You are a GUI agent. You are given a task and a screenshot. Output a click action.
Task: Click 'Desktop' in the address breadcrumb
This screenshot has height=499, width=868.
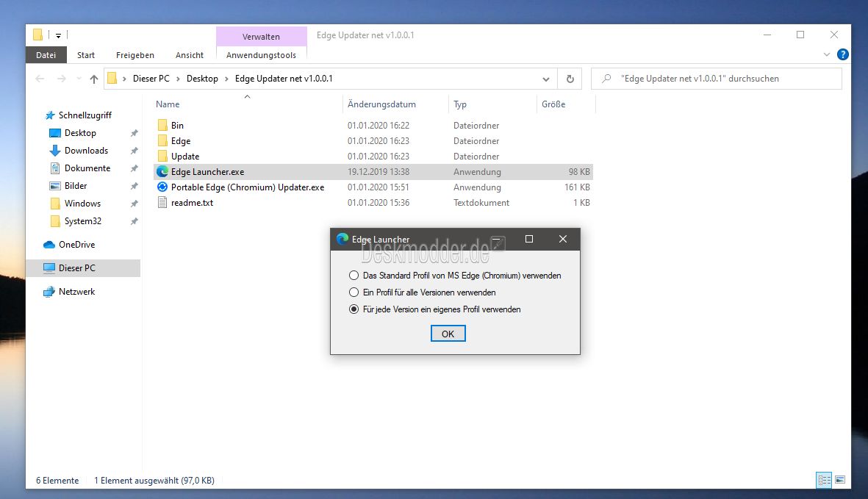(x=202, y=79)
